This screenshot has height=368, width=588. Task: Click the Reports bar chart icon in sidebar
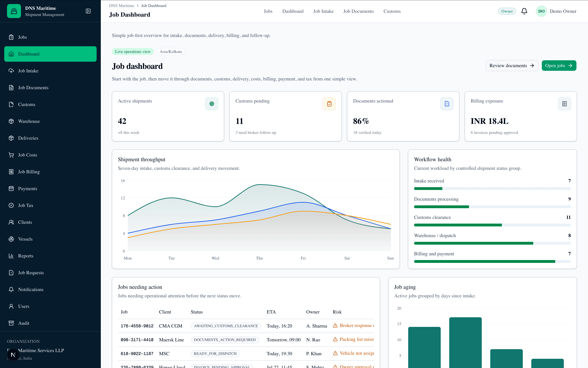pyautogui.click(x=11, y=256)
